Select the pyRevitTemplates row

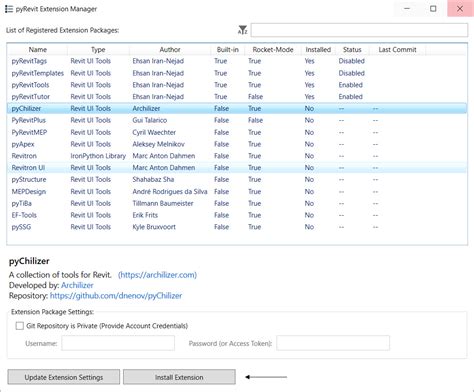coord(237,73)
